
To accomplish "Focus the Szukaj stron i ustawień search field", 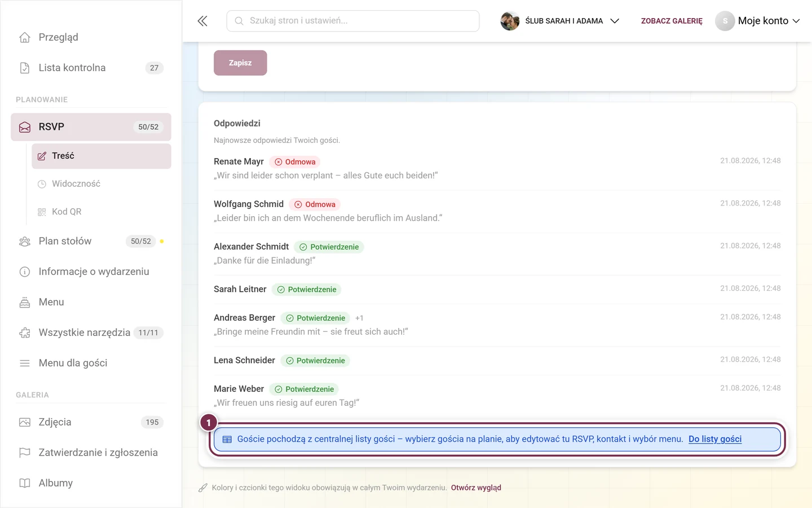I will point(353,21).
